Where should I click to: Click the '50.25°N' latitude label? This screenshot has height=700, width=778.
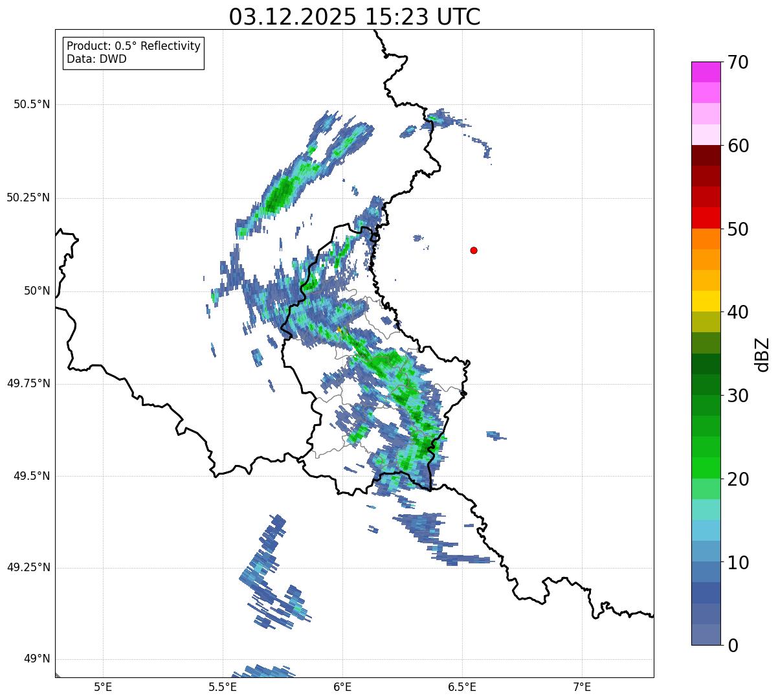click(28, 198)
